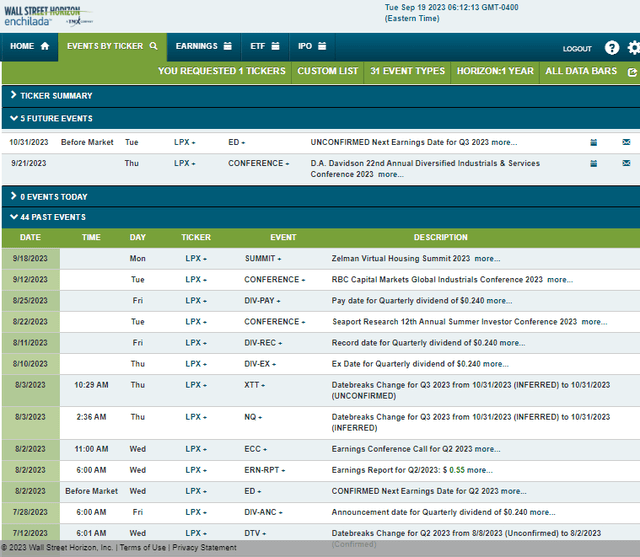Open the ETF calendar tab
The image size is (640, 557).
(x=265, y=46)
